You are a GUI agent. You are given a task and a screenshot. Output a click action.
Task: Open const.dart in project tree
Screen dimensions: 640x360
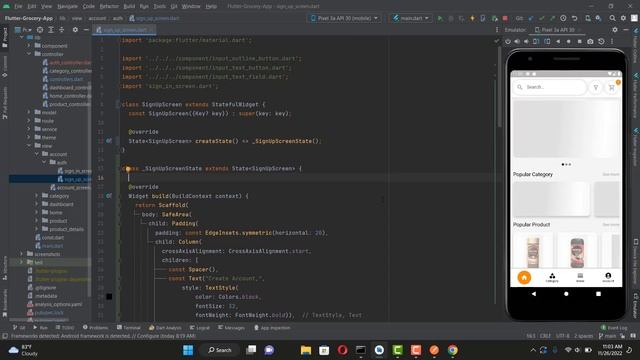point(49,238)
